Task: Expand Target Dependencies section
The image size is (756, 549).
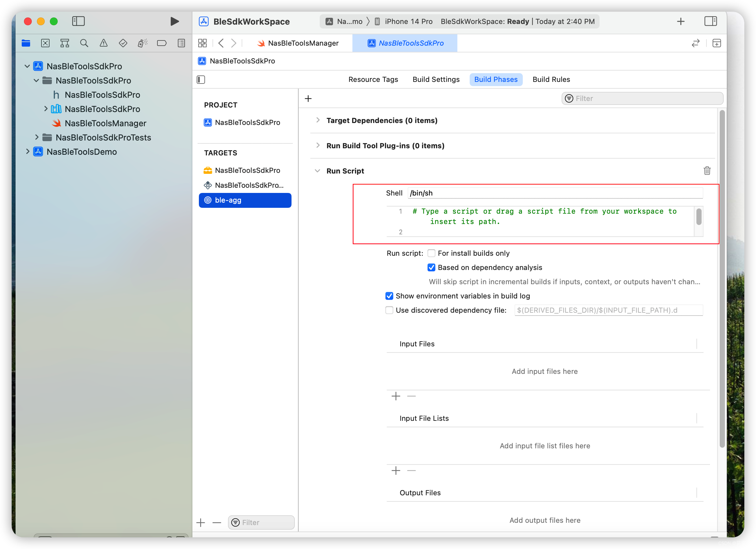Action: click(x=317, y=120)
